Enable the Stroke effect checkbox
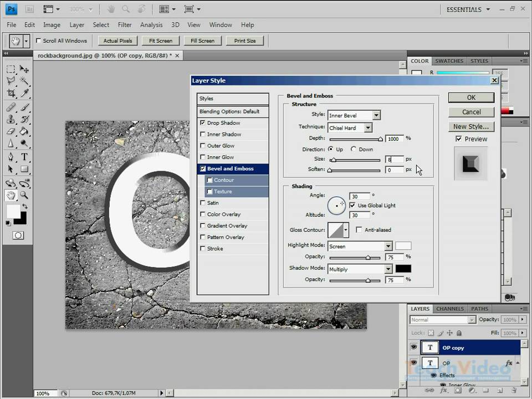Viewport: 532px width, 399px height. coord(203,249)
